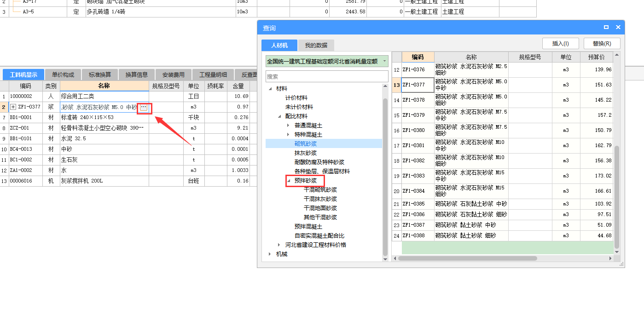The width and height of the screenshot is (644, 331).
Task: Click the results table vertical scrollbar
Action: point(617,198)
